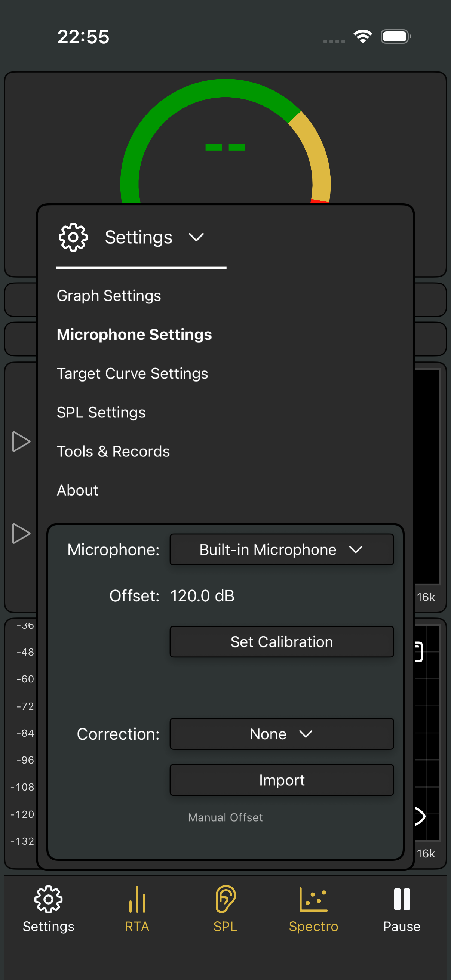Click the Manual Offset caption
This screenshot has width=451, height=980.
pos(225,817)
